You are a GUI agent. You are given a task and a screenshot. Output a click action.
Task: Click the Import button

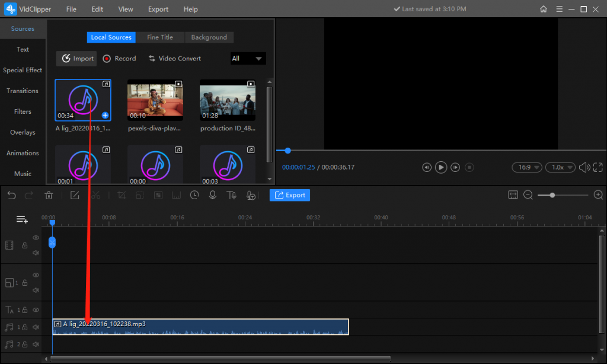tap(77, 59)
